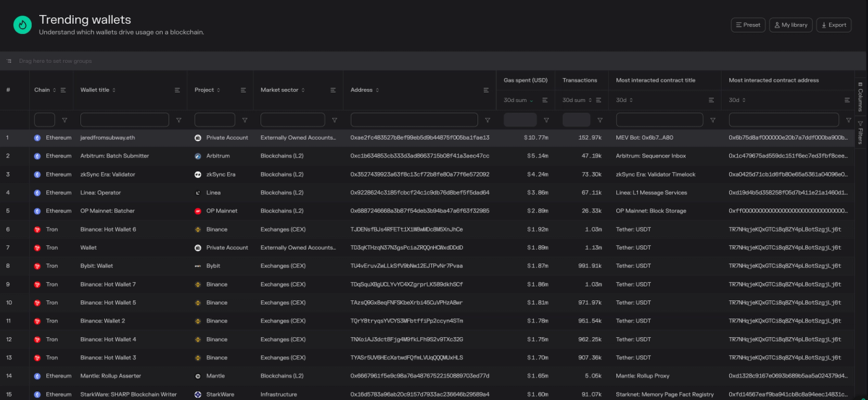Click filter funnel for Address column

point(487,120)
